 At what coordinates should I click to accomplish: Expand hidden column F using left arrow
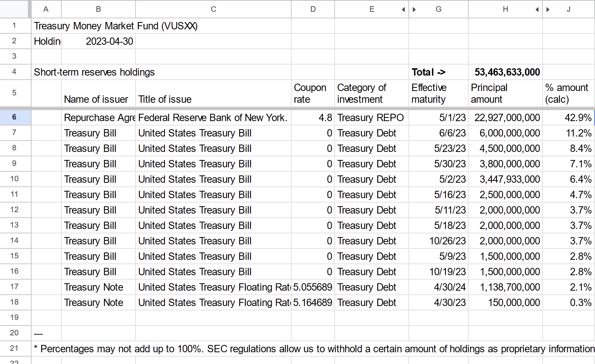[403, 10]
